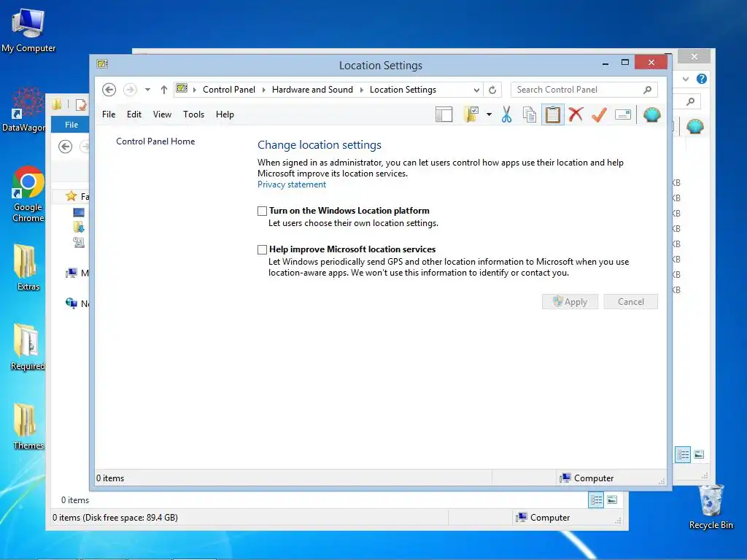
Task: Click the Desktop icon under Favorites
Action: click(x=79, y=212)
